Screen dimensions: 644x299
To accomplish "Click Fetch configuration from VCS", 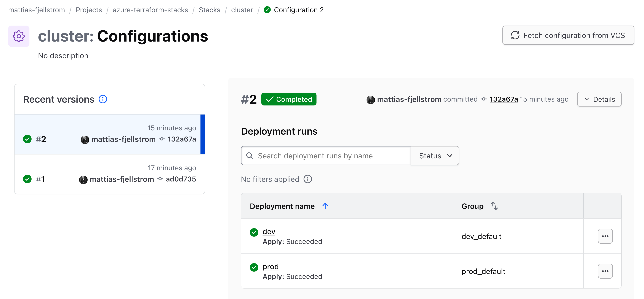I will click(x=568, y=35).
